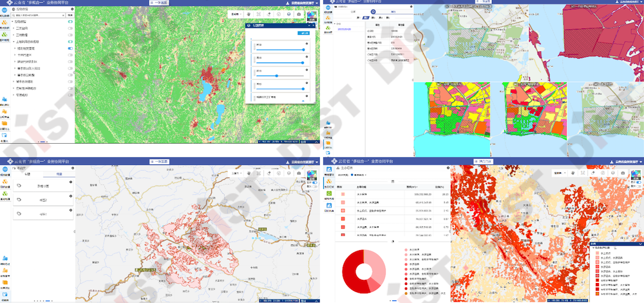This screenshot has width=644, height=303.
Task: Click the search button beside the layer search box
Action: pos(70,14)
